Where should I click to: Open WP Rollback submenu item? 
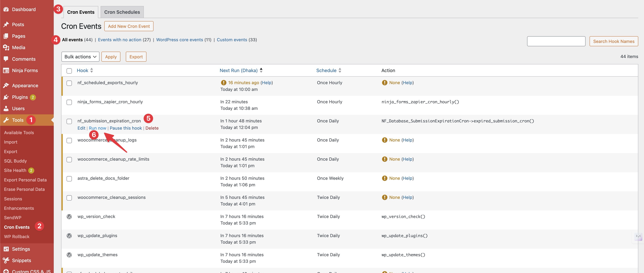(x=17, y=237)
